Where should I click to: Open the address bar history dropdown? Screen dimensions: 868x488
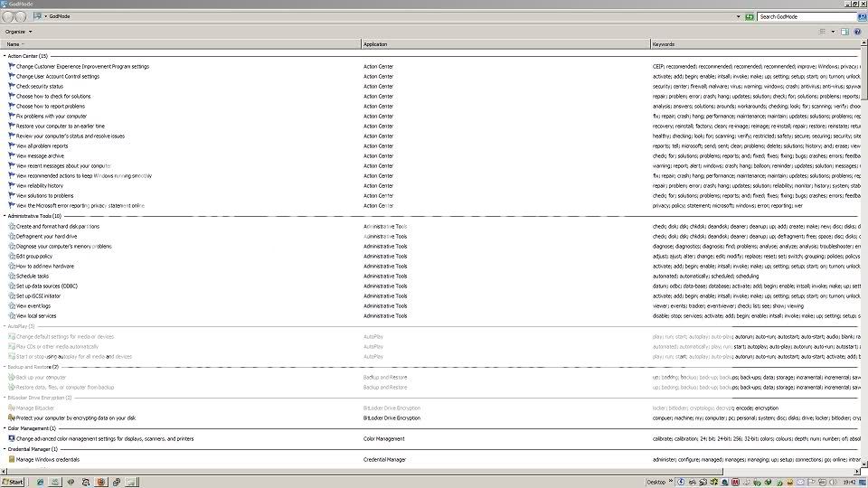(x=739, y=16)
